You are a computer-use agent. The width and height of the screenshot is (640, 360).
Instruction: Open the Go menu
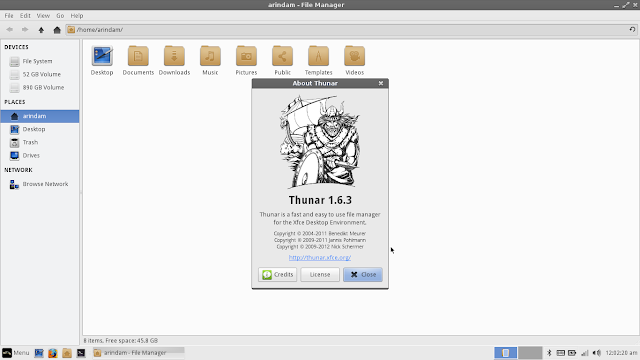coord(60,16)
